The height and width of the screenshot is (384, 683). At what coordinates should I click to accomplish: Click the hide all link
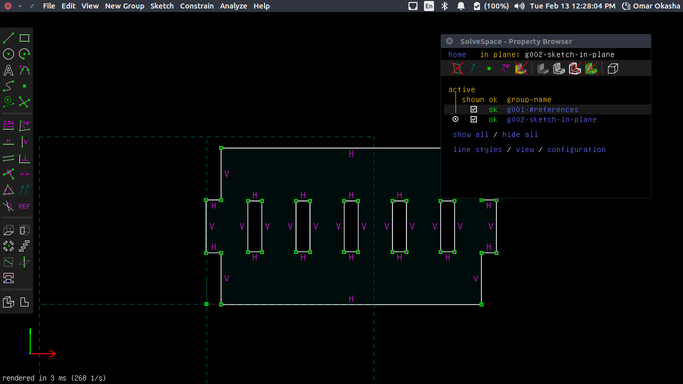(x=520, y=135)
